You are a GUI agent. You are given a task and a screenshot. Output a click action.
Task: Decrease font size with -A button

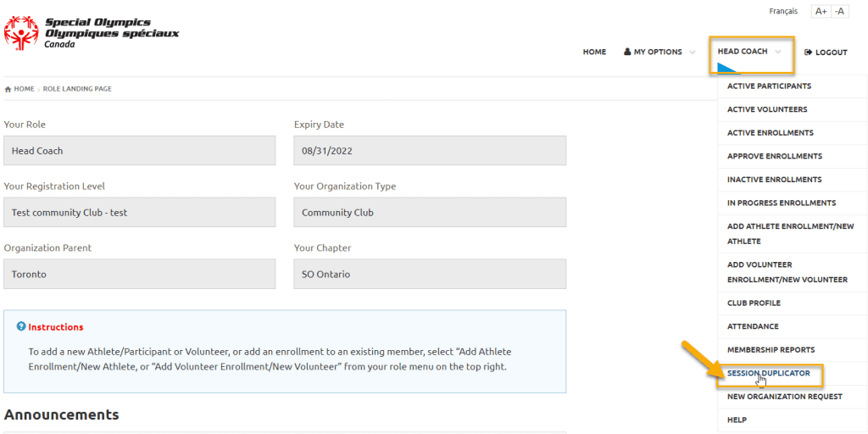[x=840, y=11]
